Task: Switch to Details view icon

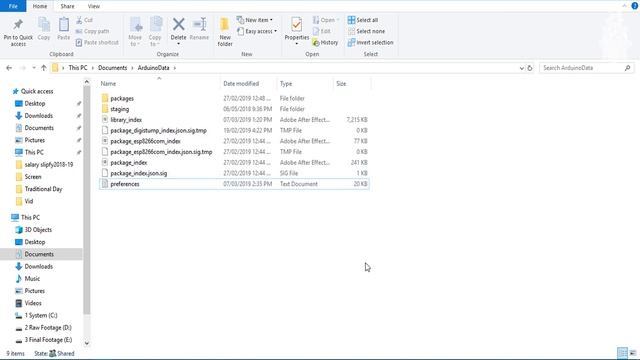Action: click(x=622, y=353)
